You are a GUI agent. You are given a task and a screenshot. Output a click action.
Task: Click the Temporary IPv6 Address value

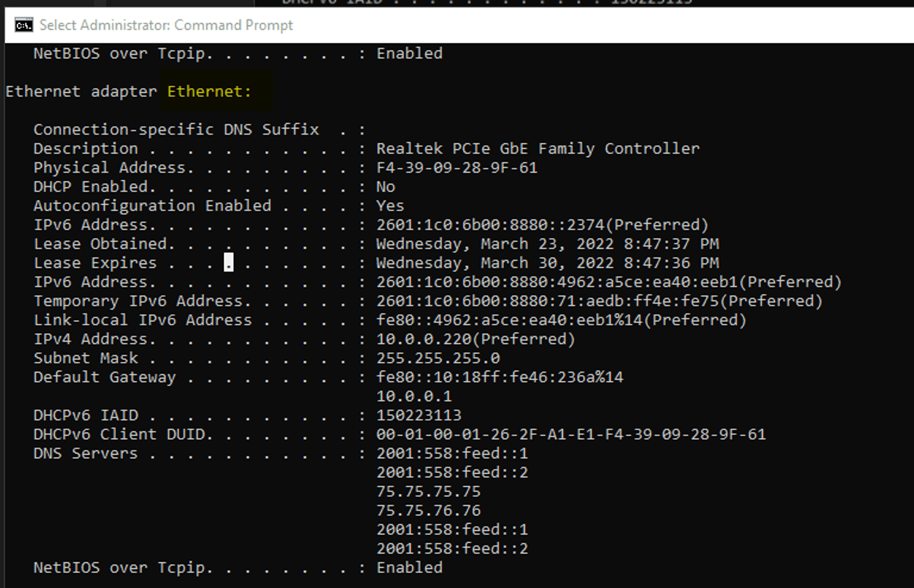pos(599,301)
